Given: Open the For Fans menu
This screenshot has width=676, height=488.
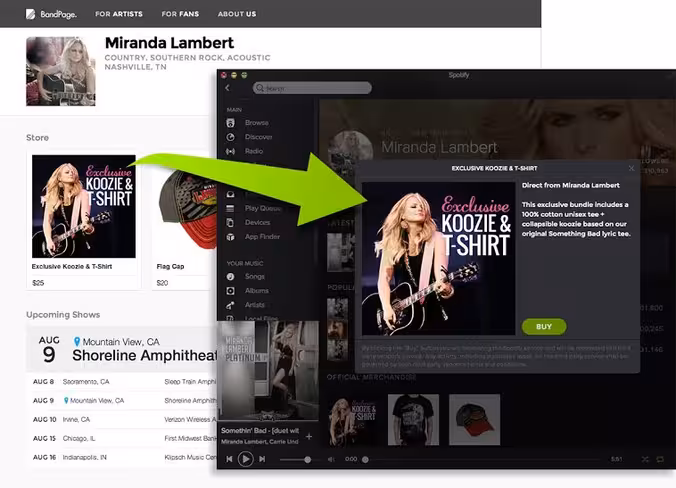Looking at the screenshot, I should (180, 14).
